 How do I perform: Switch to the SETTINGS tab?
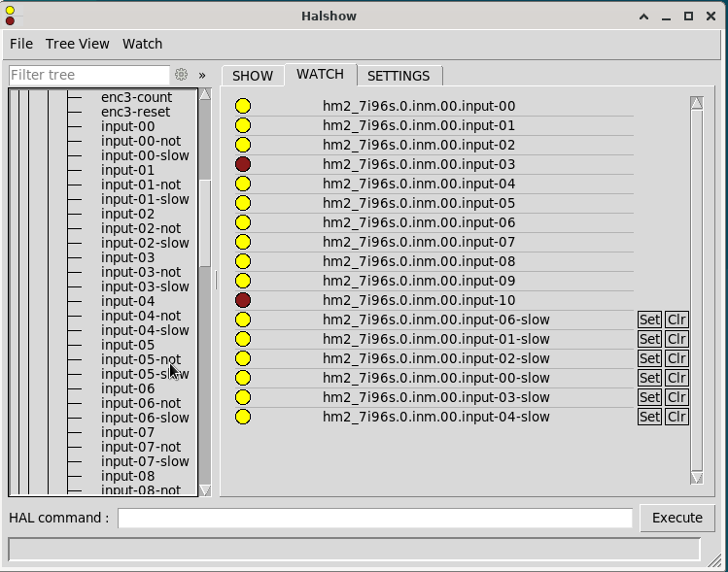tap(399, 76)
